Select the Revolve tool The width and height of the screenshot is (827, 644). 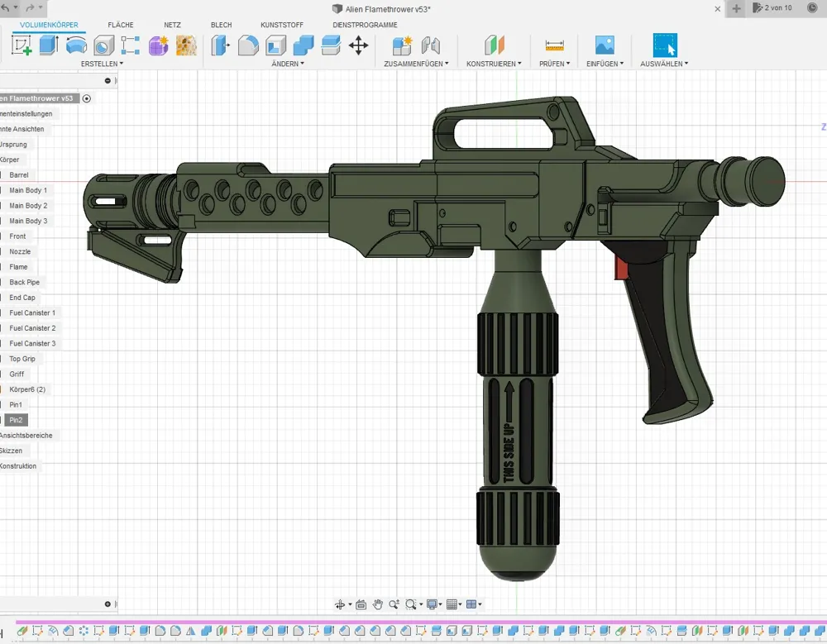tap(76, 45)
